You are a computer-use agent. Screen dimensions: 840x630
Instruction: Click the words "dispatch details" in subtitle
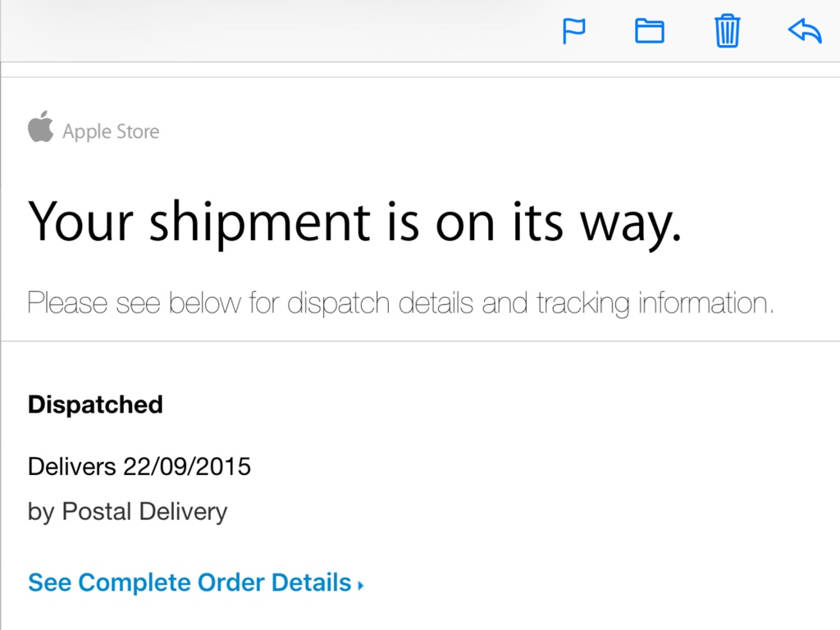(381, 304)
